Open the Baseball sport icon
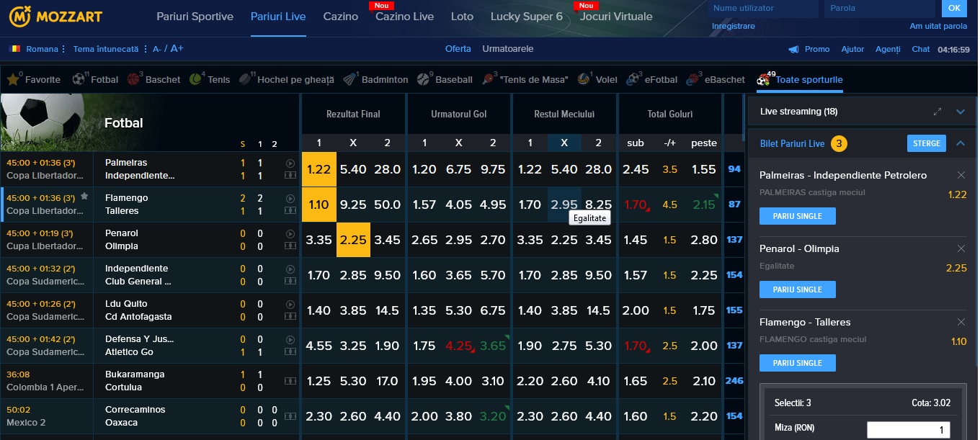This screenshot has width=980, height=440. coord(424,79)
